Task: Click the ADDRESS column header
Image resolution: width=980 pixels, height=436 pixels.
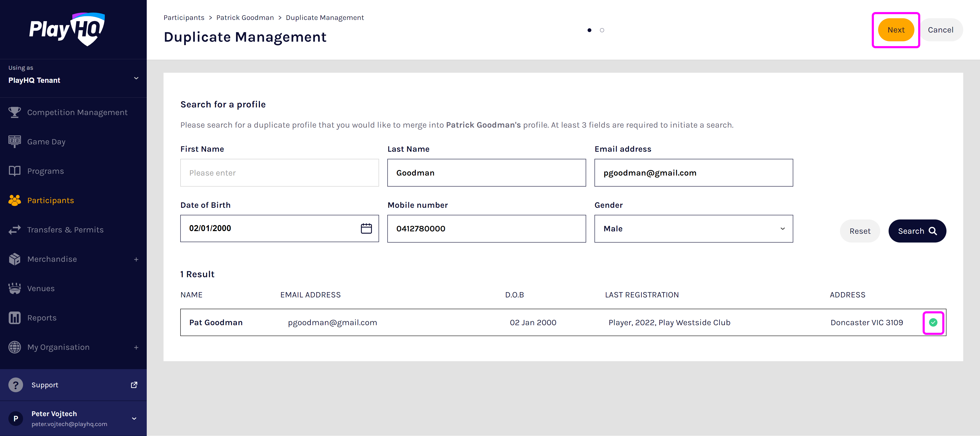Action: [x=847, y=295]
